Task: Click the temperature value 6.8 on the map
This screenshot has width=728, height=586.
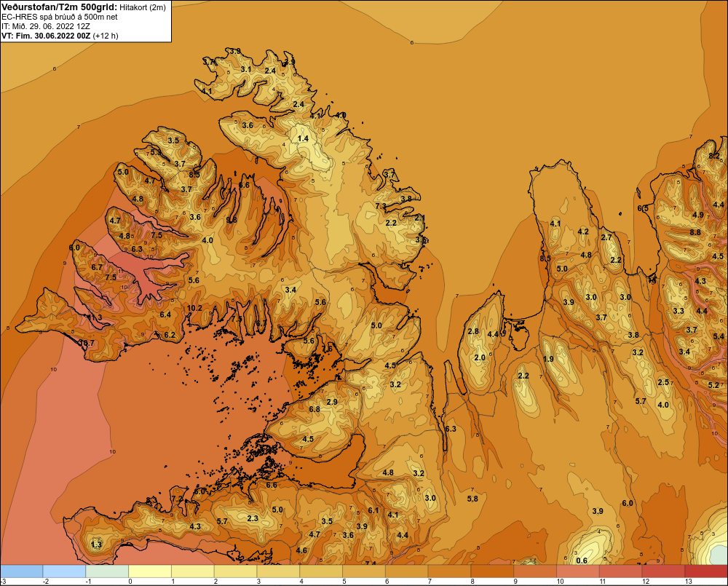Action: pyautogui.click(x=314, y=409)
